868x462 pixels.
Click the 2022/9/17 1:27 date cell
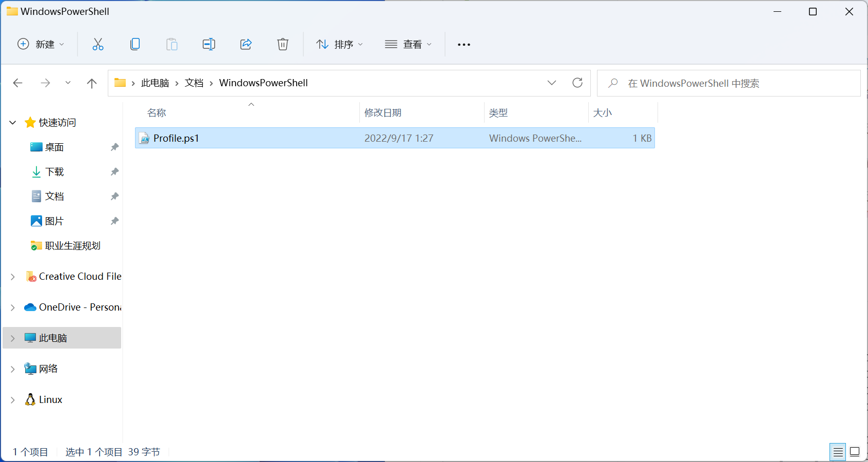pos(399,138)
